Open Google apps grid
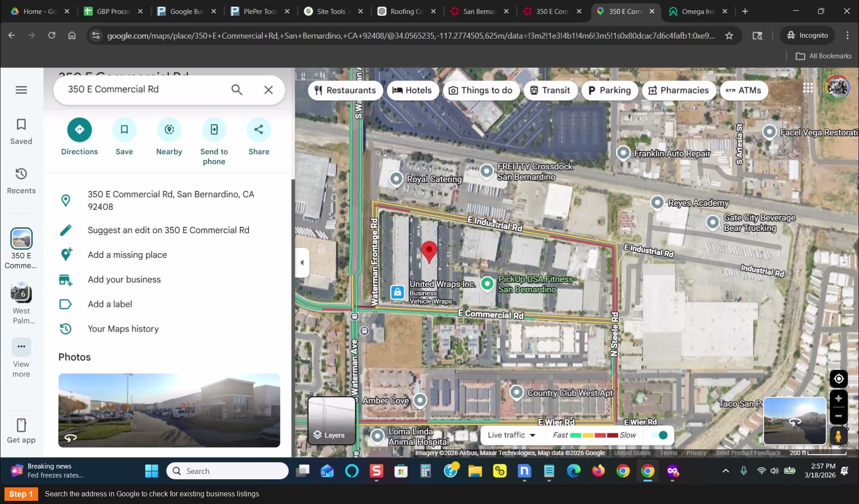Viewport: 859px width, 504px height. point(808,88)
